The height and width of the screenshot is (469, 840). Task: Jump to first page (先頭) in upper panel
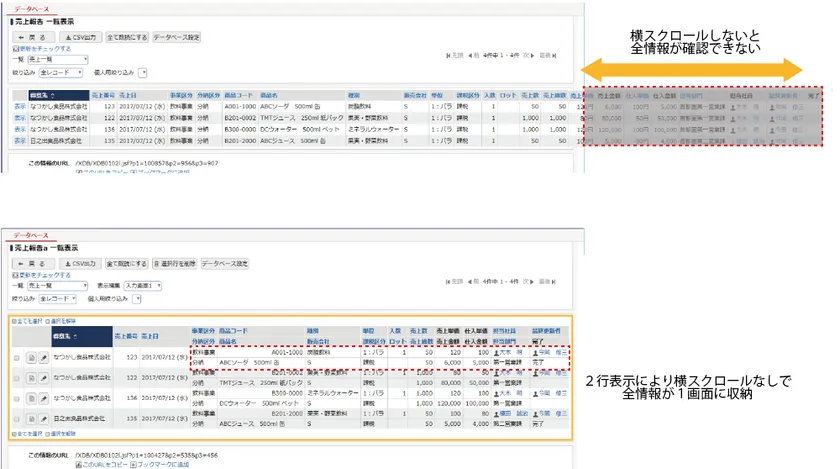456,56
